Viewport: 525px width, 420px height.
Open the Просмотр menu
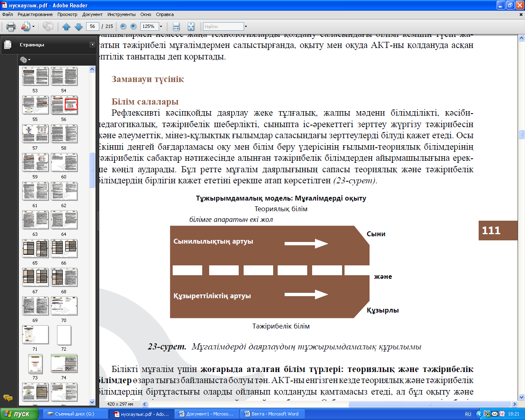[67, 14]
